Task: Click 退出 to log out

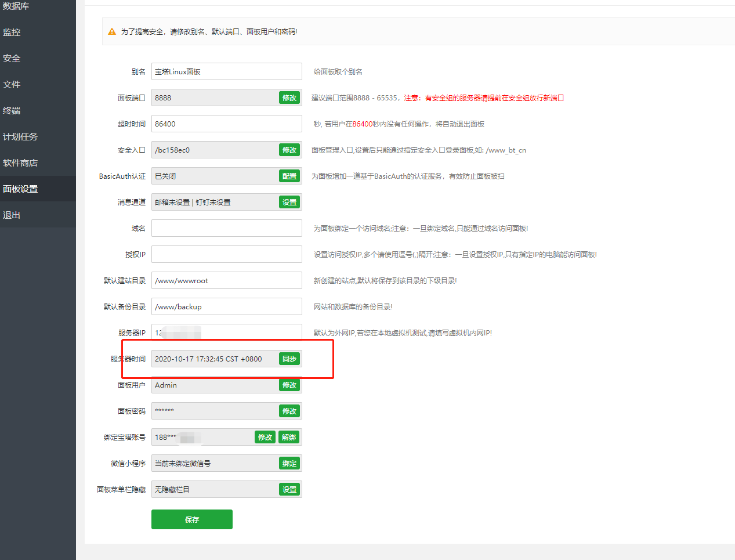Action: point(38,215)
